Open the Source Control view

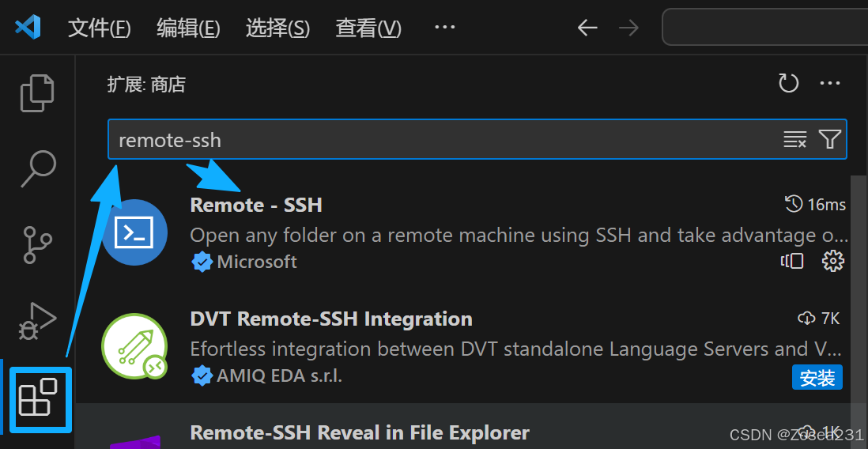(x=37, y=245)
